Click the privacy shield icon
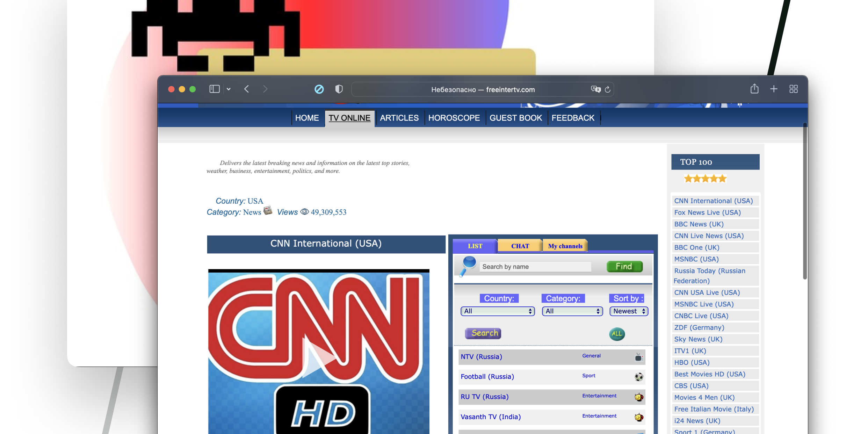 pos(339,89)
